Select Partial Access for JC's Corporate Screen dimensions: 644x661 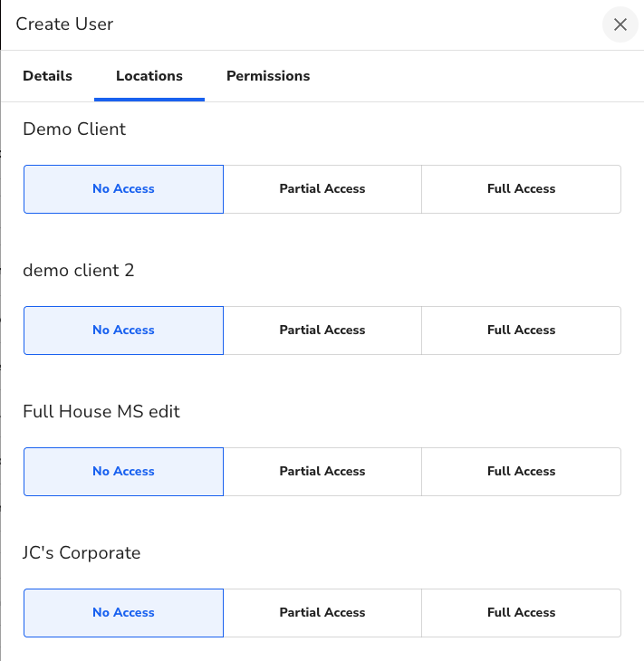click(322, 613)
